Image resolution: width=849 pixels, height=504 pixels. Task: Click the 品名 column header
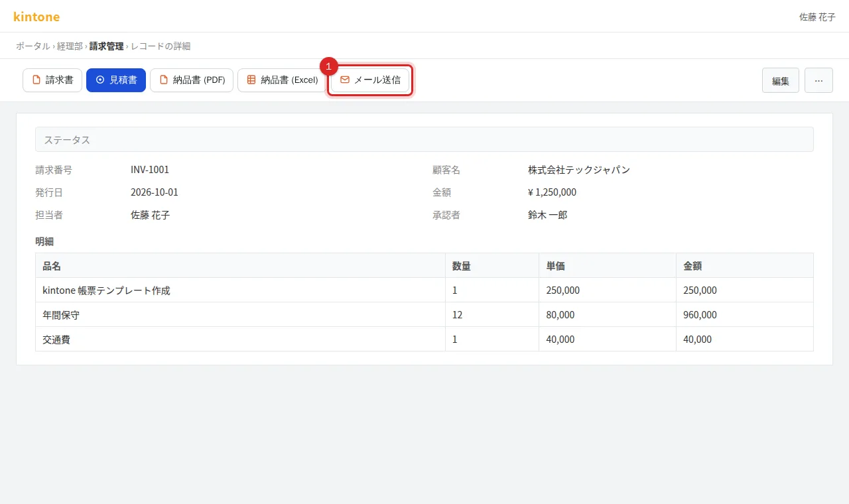[240, 265]
